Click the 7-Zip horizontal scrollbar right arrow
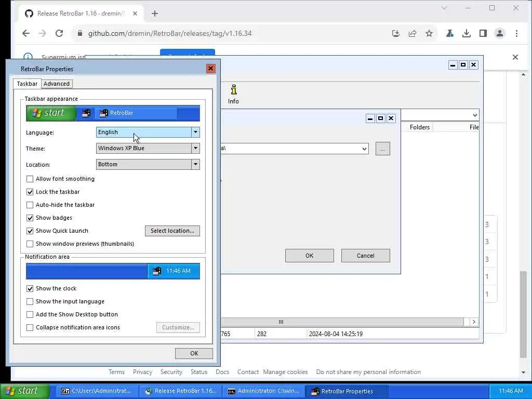532x399 pixels. [x=474, y=322]
